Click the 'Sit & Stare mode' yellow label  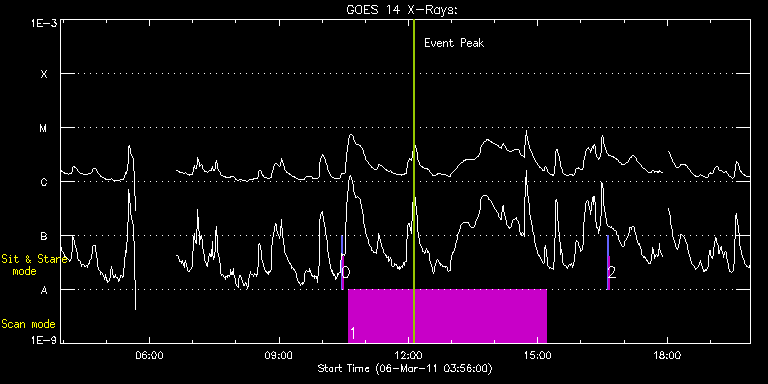(x=34, y=264)
